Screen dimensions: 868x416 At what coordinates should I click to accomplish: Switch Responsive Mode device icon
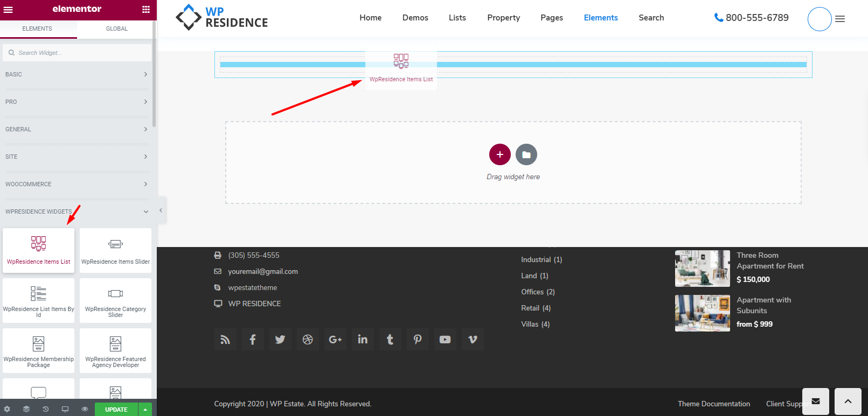[65, 409]
